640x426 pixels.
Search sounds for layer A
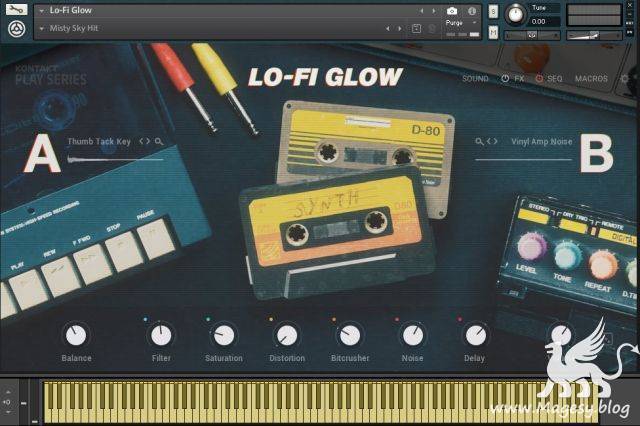tap(159, 142)
